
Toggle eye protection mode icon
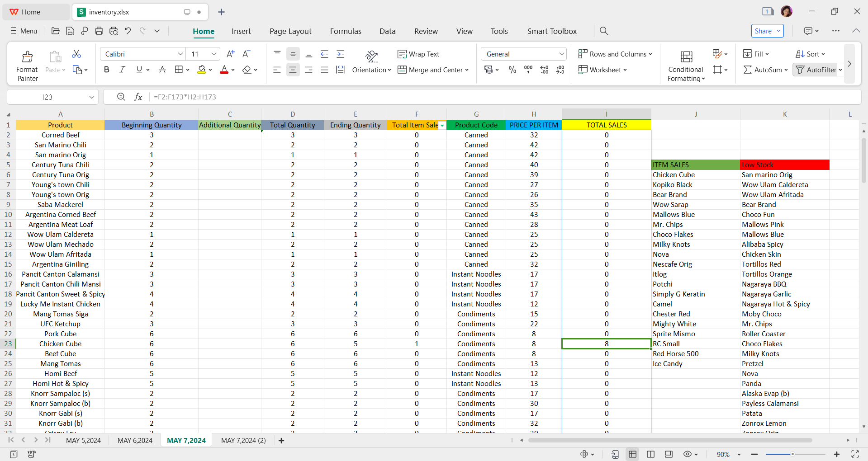(688, 454)
